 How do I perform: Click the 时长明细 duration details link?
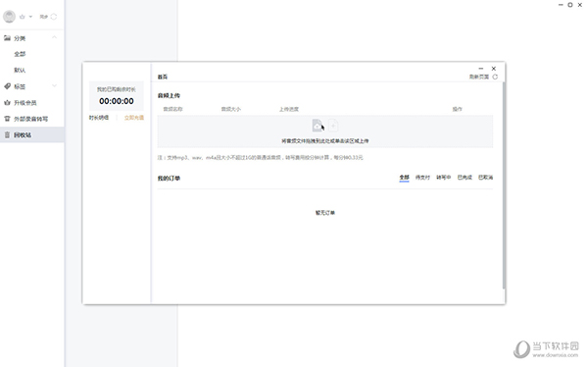coord(99,118)
